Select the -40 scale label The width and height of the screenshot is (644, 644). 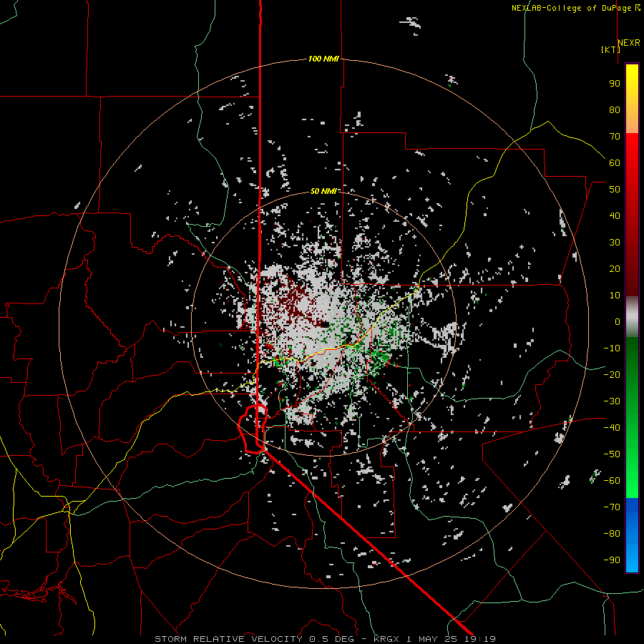pos(612,428)
